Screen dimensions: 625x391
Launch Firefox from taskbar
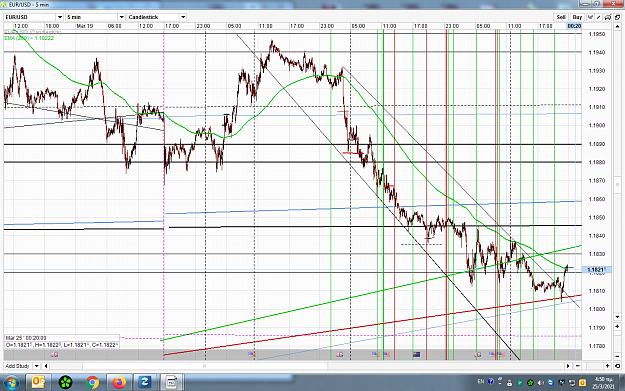click(x=119, y=383)
